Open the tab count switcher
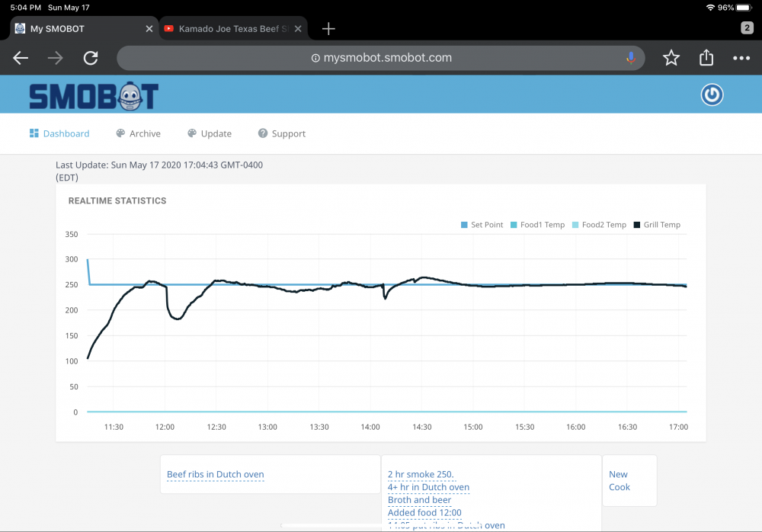Image resolution: width=762 pixels, height=532 pixels. 747,27
